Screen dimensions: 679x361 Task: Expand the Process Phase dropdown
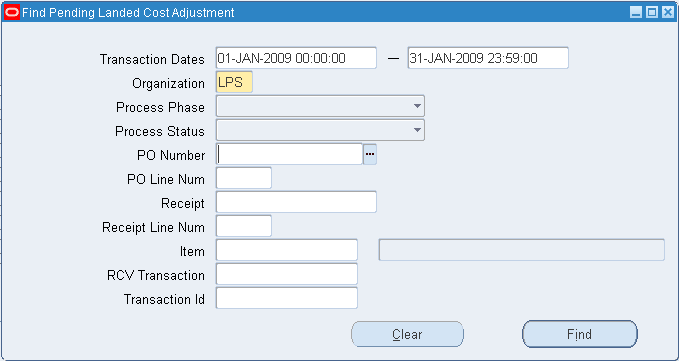pyautogui.click(x=320, y=106)
